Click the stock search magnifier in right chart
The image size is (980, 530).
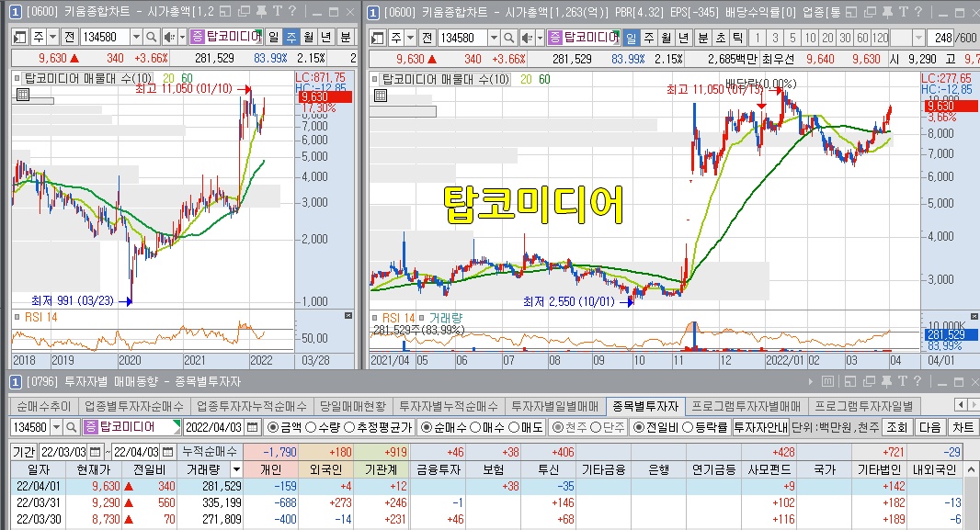pyautogui.click(x=508, y=38)
